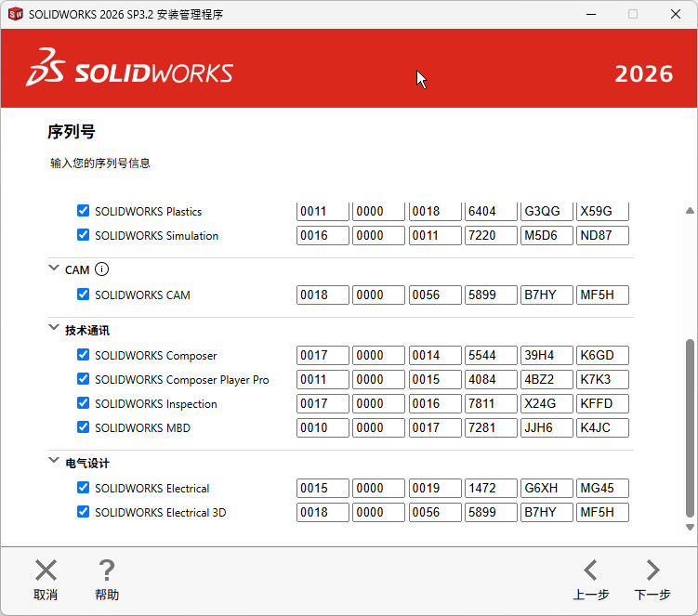Click MBD serial field containing 7281

[x=491, y=427]
